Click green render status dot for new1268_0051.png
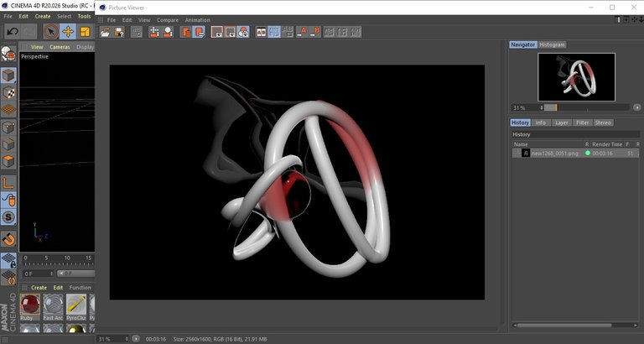644x344 pixels. [587, 153]
